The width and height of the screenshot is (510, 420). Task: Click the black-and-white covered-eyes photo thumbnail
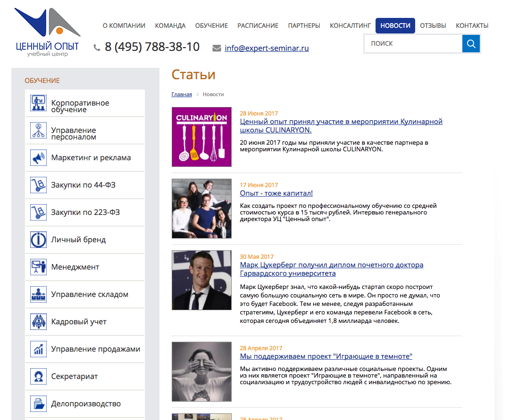pos(201,371)
